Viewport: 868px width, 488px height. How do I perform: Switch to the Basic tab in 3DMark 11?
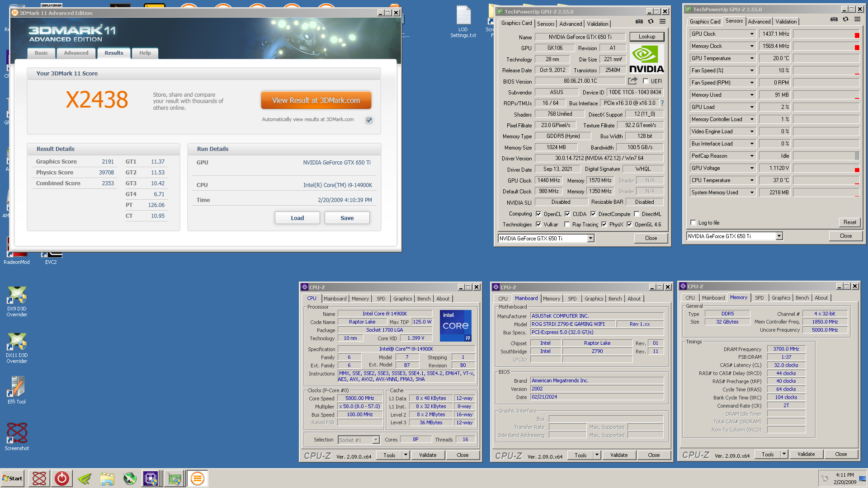42,53
